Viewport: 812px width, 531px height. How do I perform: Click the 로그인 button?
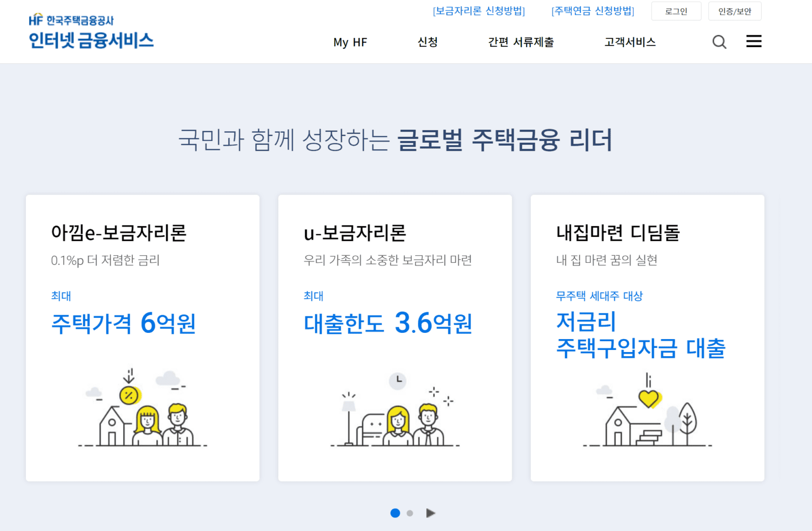pyautogui.click(x=676, y=11)
